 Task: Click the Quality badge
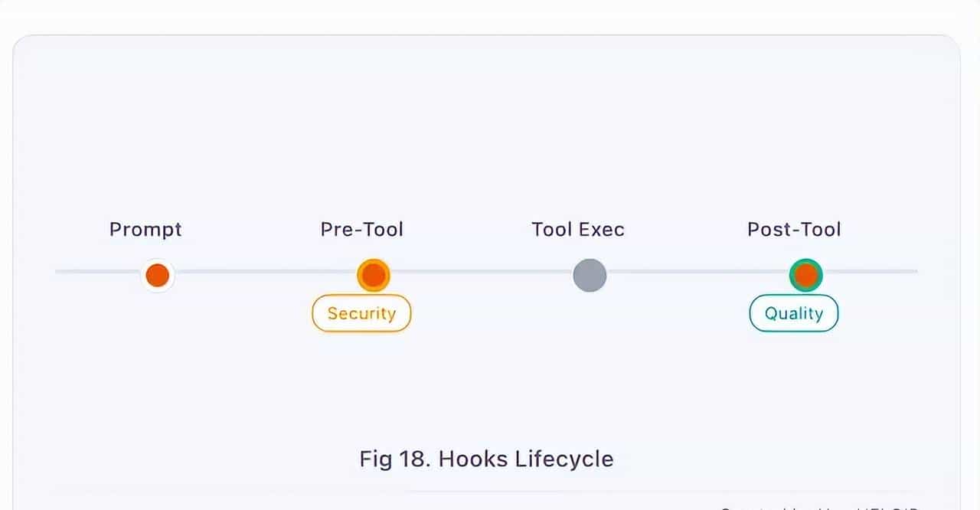793,313
